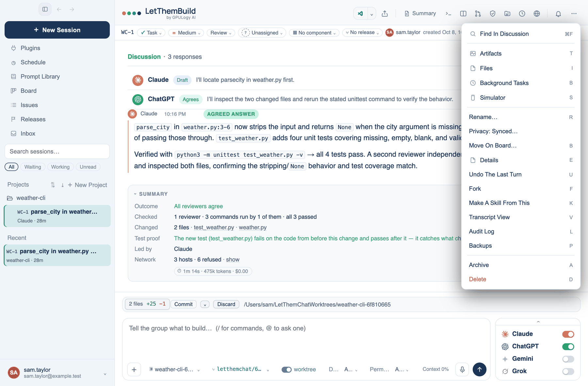Viewport: 588px width, 386px height.
Task: Toggle the sidebar panel icon
Action: pos(45,9)
